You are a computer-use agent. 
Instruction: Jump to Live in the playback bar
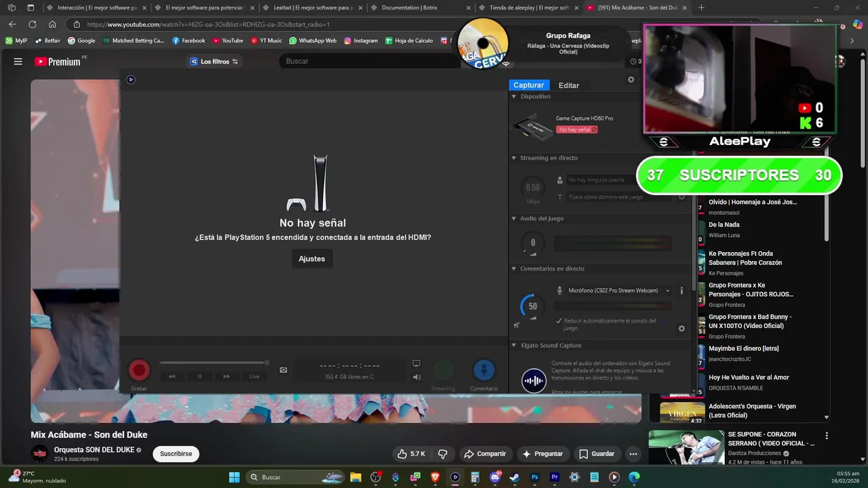pos(254,376)
